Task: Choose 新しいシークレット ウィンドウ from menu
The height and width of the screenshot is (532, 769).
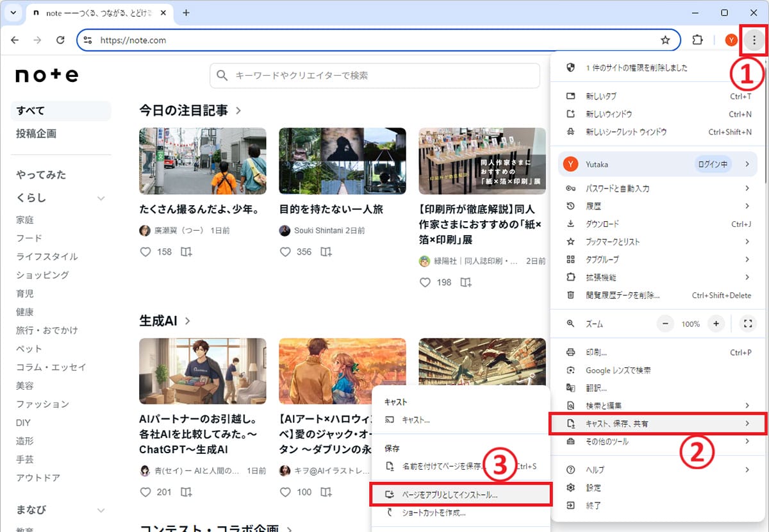Action: [626, 132]
